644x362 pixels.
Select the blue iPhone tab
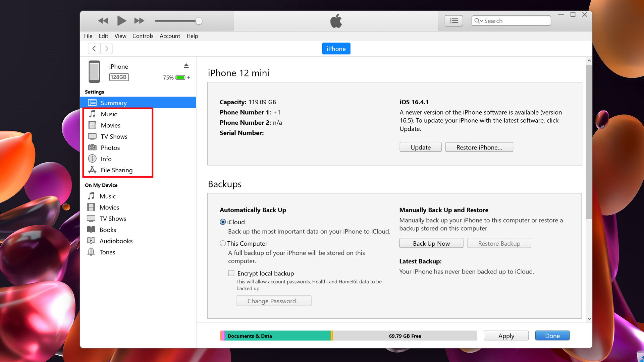coord(336,49)
